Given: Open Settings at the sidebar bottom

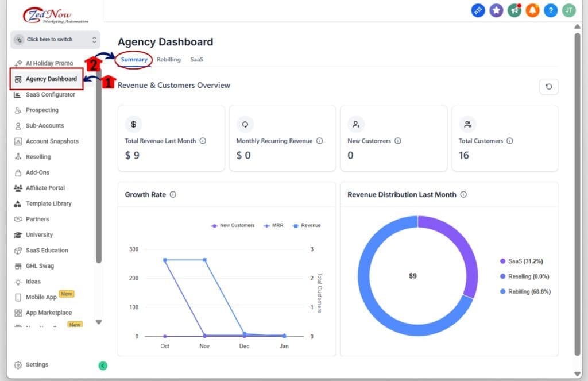Looking at the screenshot, I should [x=33, y=364].
